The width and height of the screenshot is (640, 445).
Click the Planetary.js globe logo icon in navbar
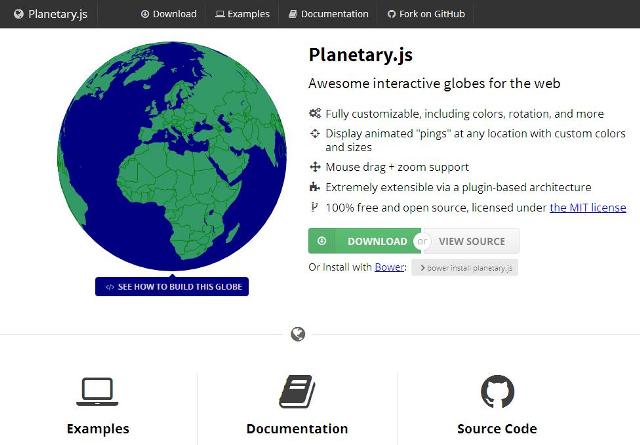(19, 14)
